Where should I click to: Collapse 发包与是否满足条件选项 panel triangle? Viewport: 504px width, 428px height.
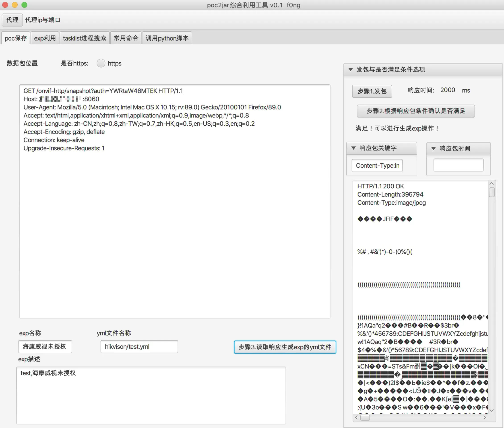pyautogui.click(x=350, y=70)
